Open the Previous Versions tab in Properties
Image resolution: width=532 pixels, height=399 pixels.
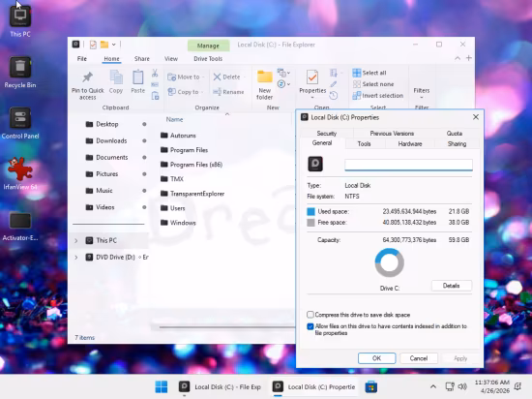pos(392,133)
